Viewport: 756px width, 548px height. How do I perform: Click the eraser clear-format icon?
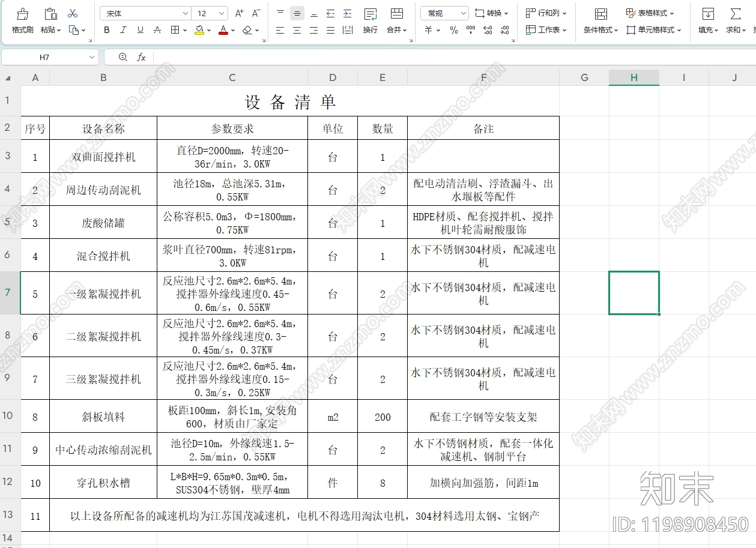pos(247,30)
